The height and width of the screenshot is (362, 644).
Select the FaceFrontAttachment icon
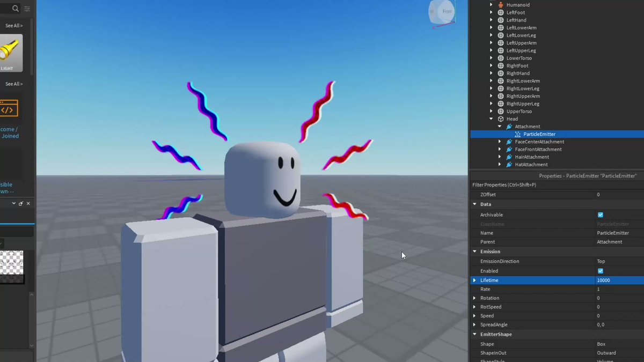pyautogui.click(x=509, y=149)
